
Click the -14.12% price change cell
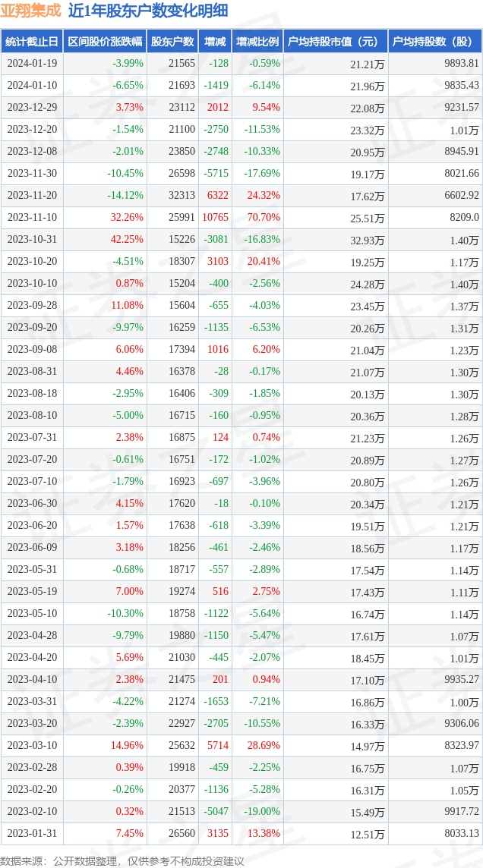(125, 196)
